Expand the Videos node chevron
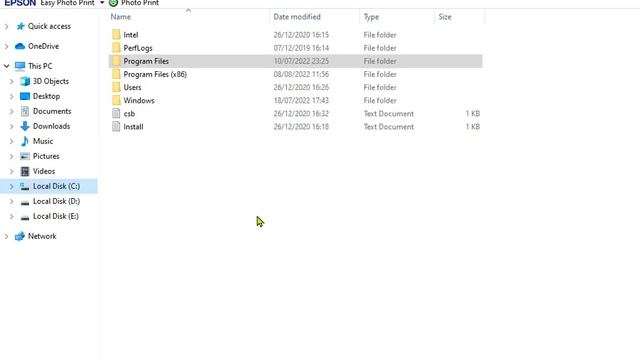 point(11,171)
